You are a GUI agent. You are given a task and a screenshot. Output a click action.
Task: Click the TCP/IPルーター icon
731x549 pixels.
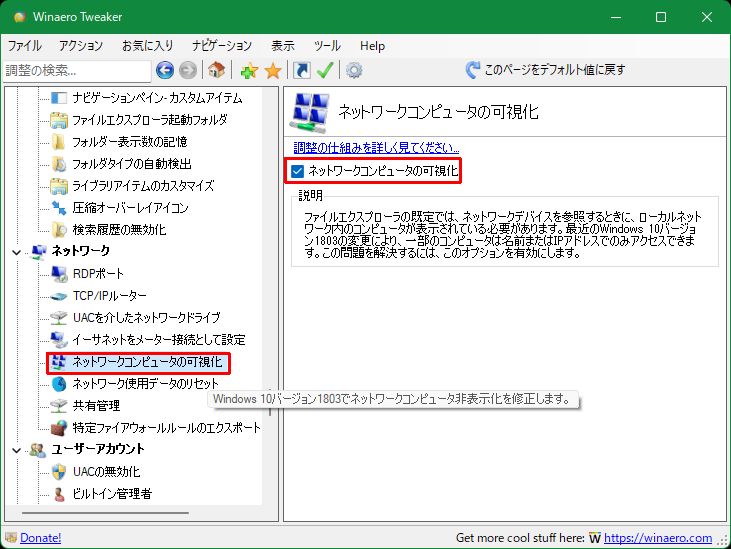[59, 296]
